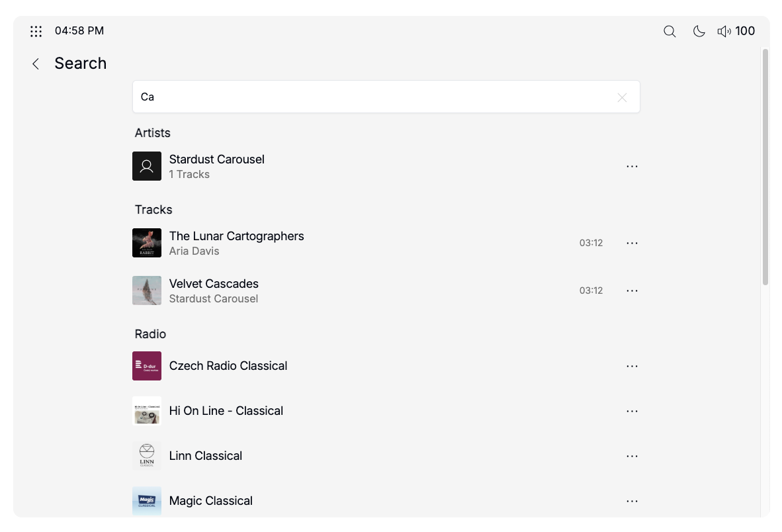Toggle dark mode with the moon icon

(x=699, y=31)
